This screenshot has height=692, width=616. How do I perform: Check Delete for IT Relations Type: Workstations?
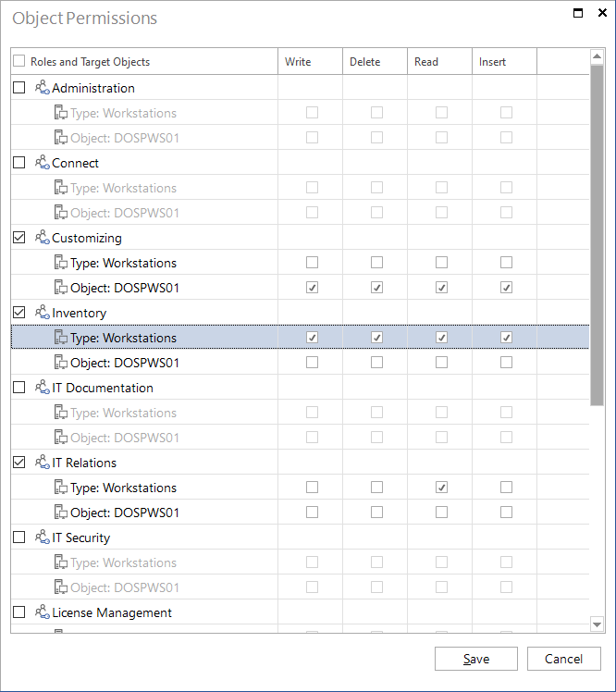tap(376, 488)
